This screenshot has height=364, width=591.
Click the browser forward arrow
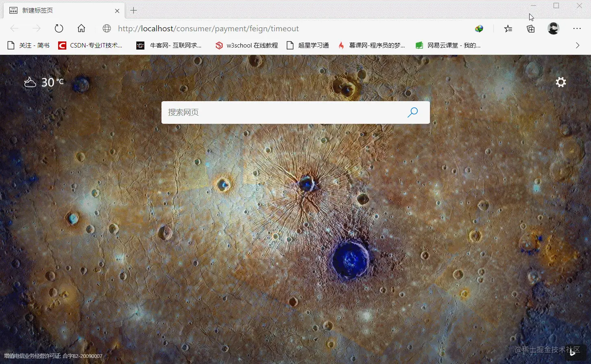coord(37,28)
